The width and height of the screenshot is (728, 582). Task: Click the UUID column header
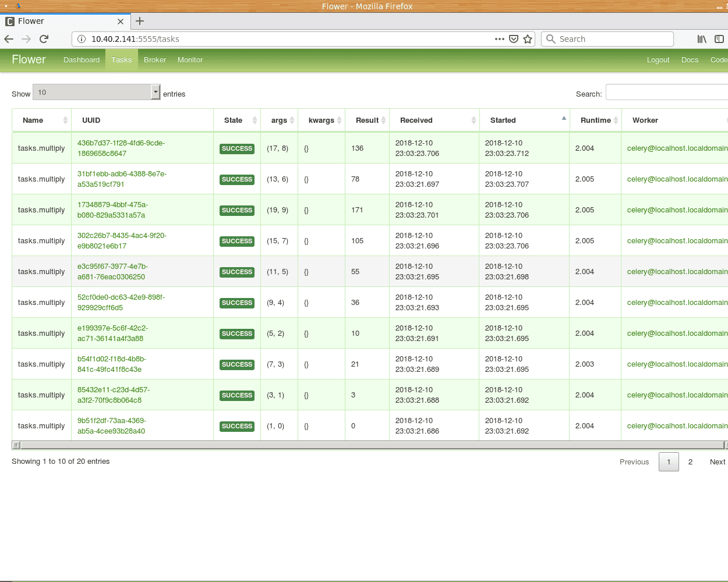142,120
